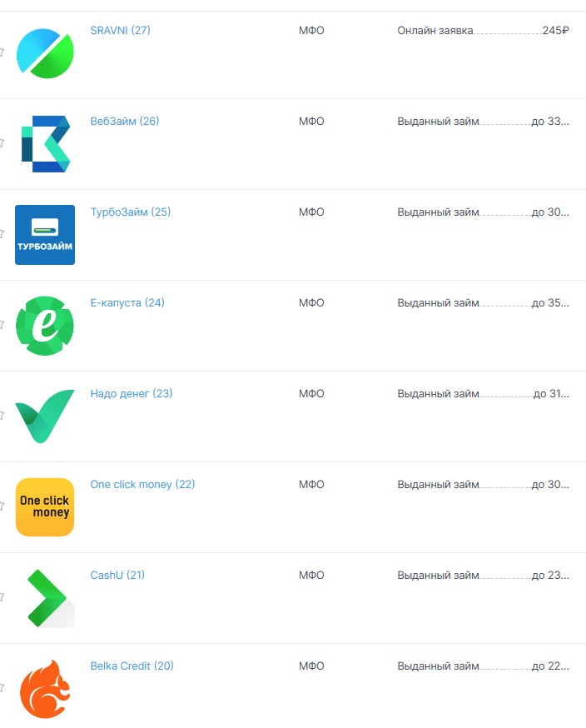Click МФО in the SRAVNI row
Screen dimensions: 586x728
click(311, 31)
